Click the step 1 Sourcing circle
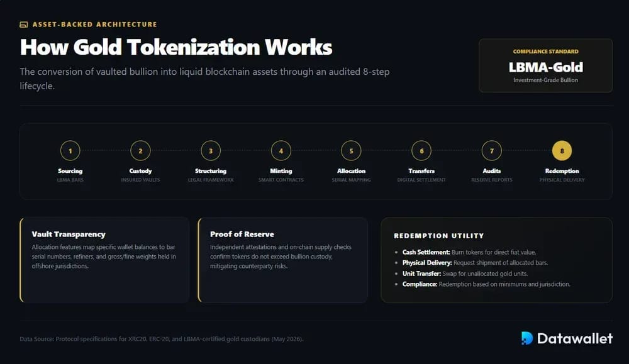The width and height of the screenshot is (629, 364). (70, 151)
